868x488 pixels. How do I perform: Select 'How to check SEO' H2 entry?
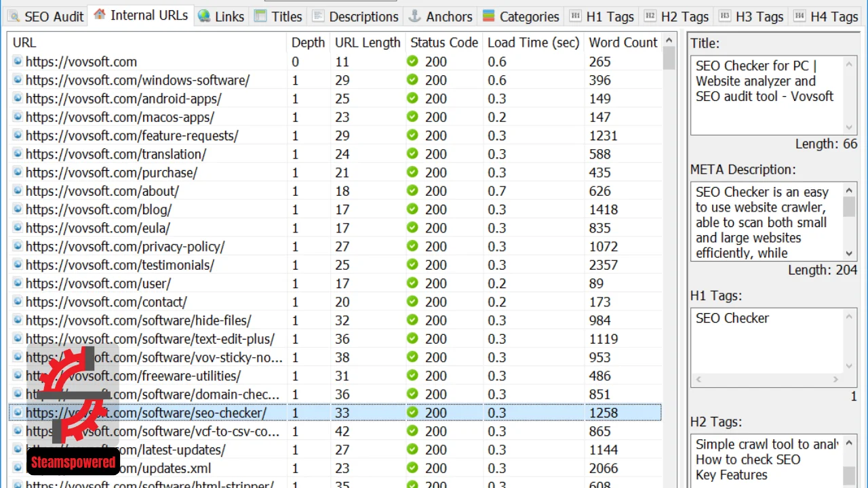[x=748, y=460]
